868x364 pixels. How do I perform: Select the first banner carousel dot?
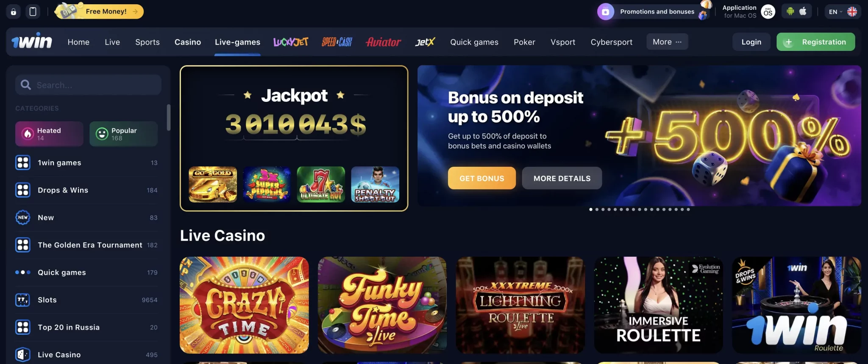pyautogui.click(x=591, y=209)
